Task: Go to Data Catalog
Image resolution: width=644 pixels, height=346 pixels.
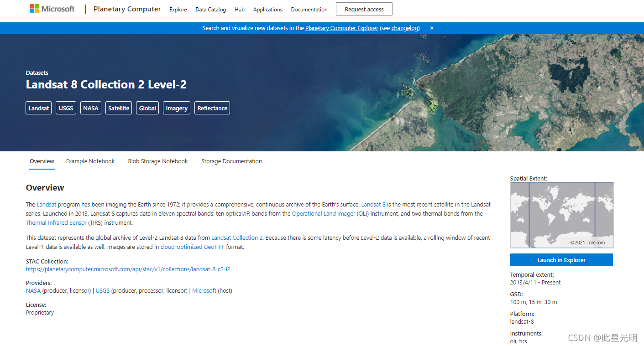Action: (211, 10)
